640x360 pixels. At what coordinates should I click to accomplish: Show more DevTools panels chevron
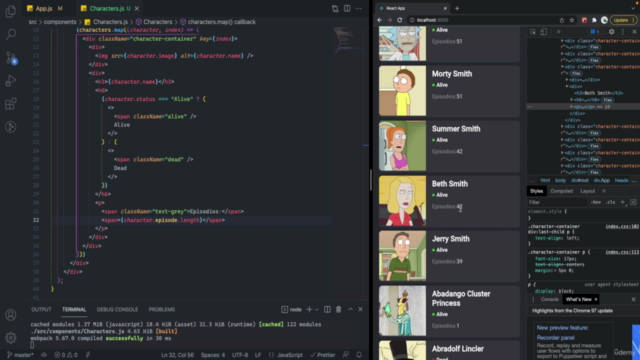click(x=558, y=32)
